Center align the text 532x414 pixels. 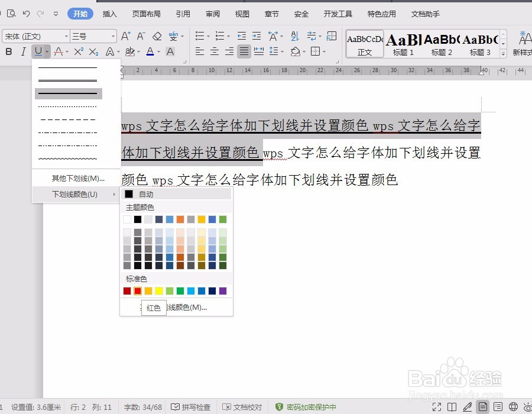(215, 51)
